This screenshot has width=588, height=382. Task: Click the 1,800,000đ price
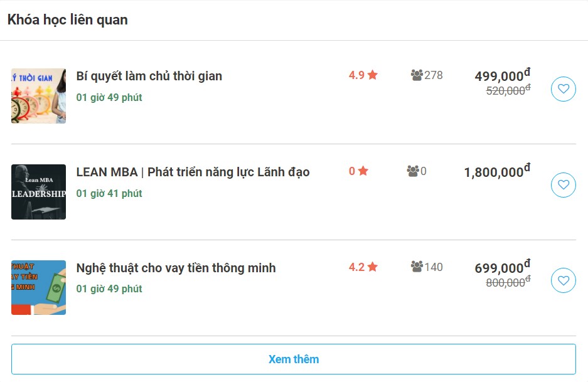pos(496,172)
